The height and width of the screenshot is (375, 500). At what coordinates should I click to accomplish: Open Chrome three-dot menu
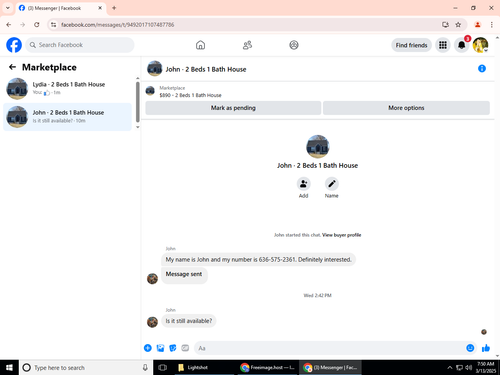[x=491, y=25]
